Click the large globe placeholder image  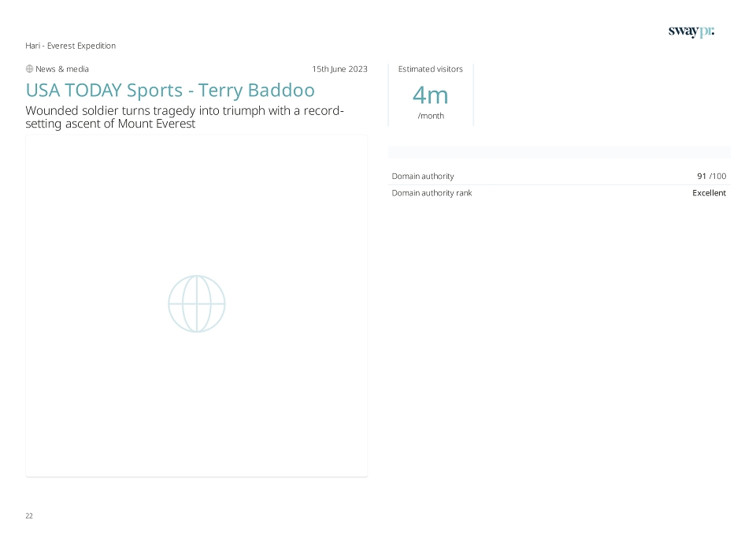pyautogui.click(x=197, y=304)
